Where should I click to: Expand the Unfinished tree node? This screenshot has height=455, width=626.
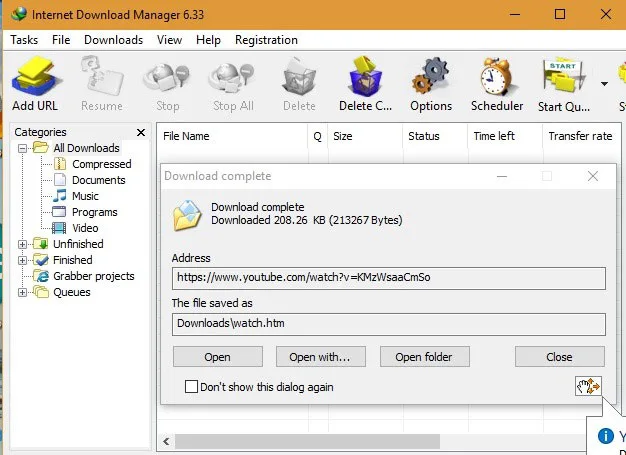[x=23, y=244]
